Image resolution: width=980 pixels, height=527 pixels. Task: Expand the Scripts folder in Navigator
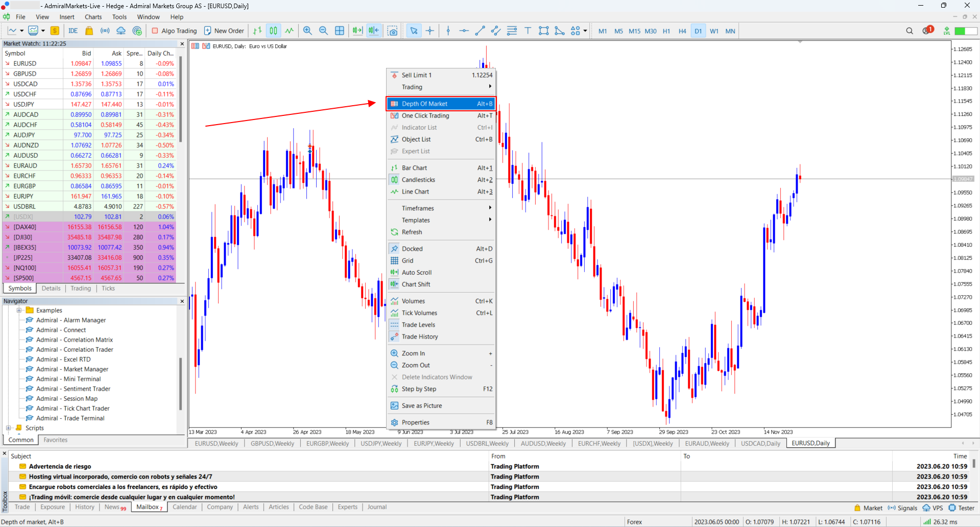pos(8,428)
